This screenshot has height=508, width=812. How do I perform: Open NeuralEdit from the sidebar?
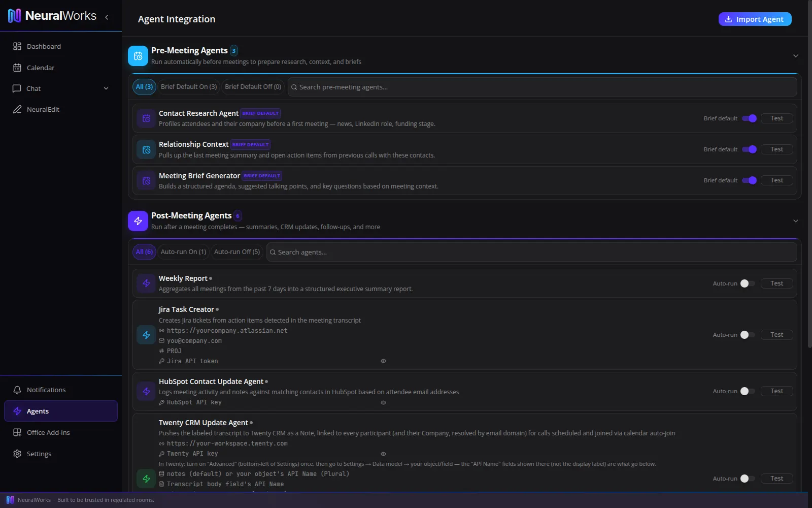pyautogui.click(x=61, y=109)
